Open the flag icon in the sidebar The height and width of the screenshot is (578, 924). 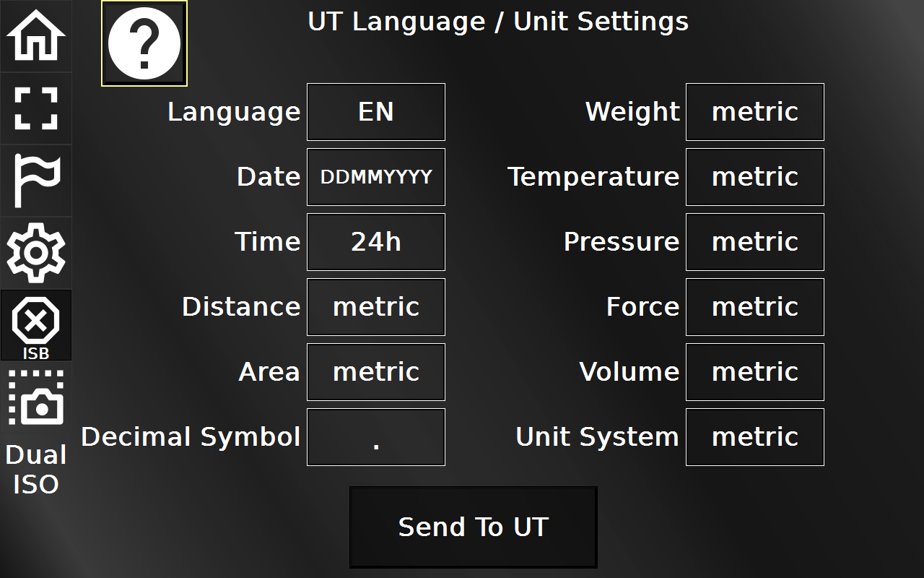point(36,181)
